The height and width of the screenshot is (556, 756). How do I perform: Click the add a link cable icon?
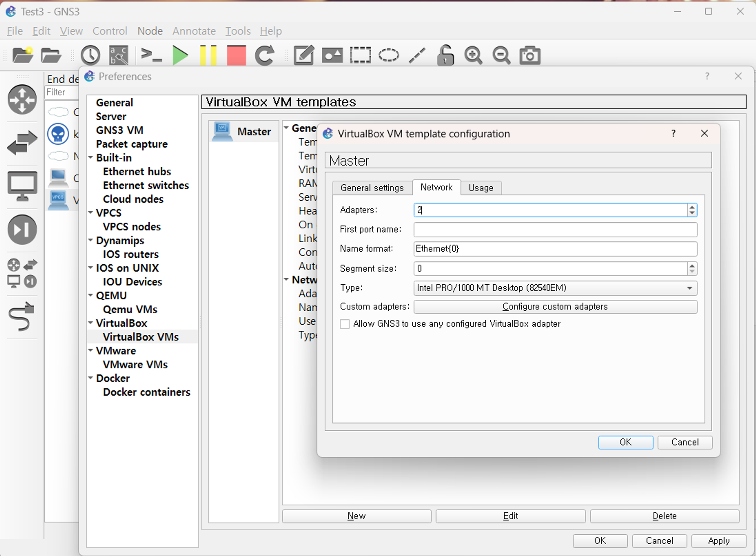pos(22,316)
